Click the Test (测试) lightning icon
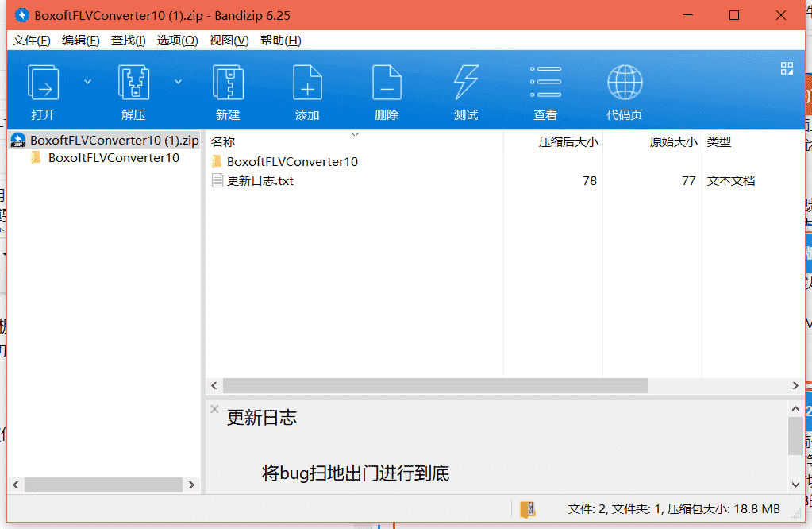The height and width of the screenshot is (529, 812). tap(466, 83)
